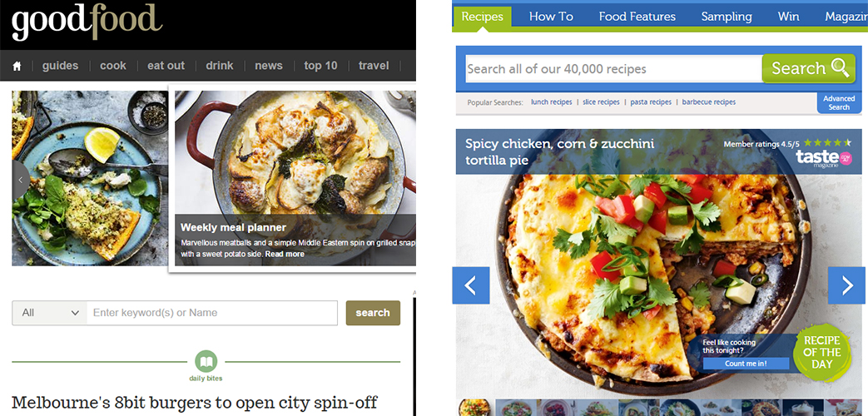Open the All category dropdown

[x=50, y=313]
